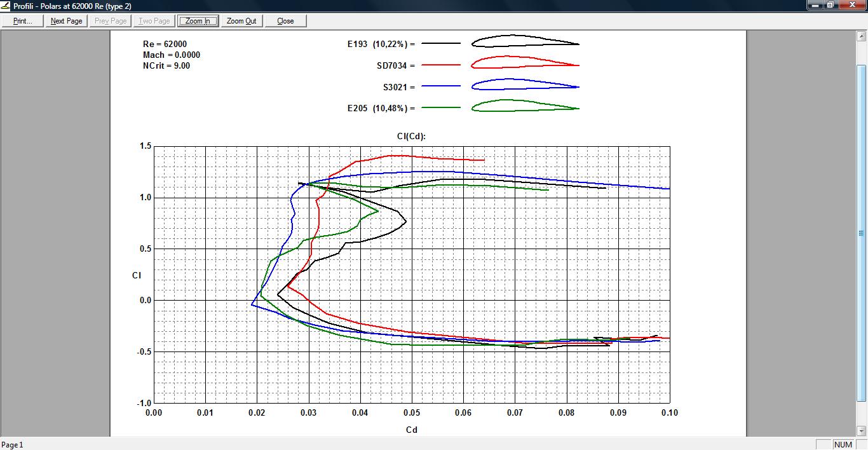The height and width of the screenshot is (450, 868).
Task: Click the NUM indicator in status bar
Action: [843, 444]
